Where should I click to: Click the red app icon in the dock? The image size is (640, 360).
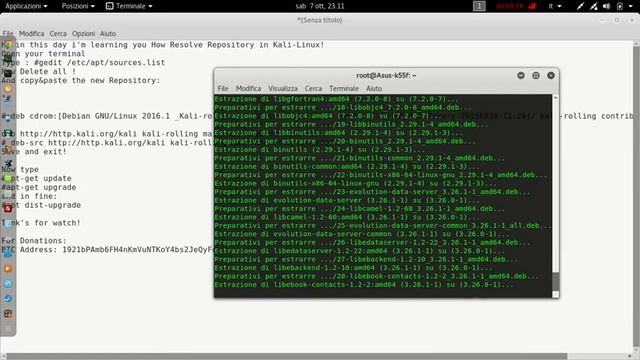click(8, 209)
